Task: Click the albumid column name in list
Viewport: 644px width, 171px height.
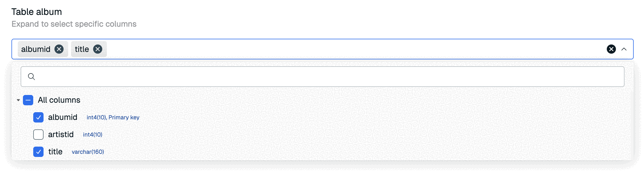Action: coord(63,117)
